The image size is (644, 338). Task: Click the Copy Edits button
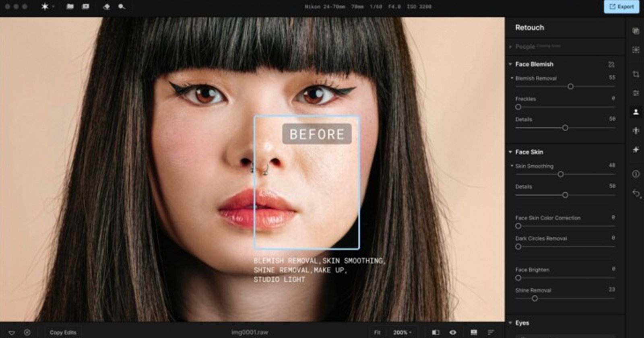(x=63, y=332)
